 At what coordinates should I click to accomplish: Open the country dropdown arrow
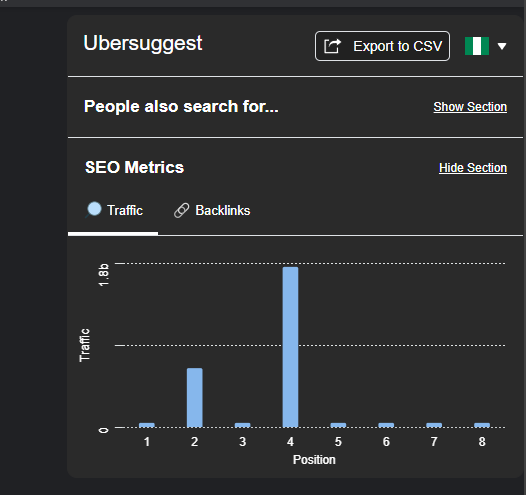[502, 46]
